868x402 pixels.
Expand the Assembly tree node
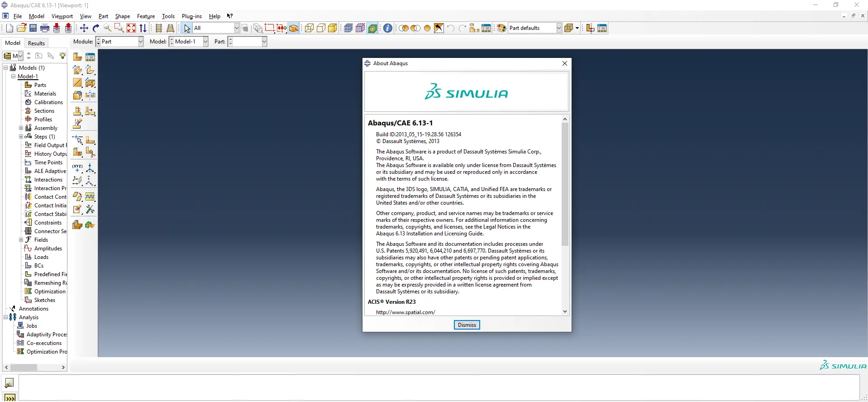21,128
